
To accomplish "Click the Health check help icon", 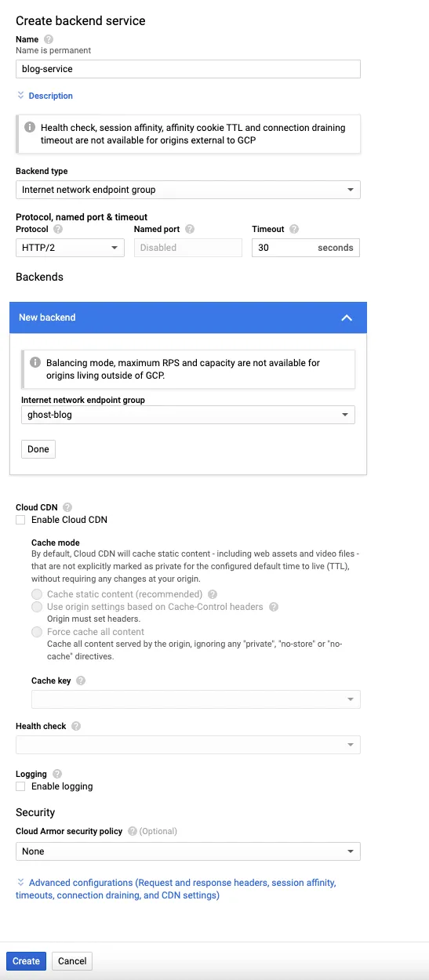I will [x=76, y=726].
